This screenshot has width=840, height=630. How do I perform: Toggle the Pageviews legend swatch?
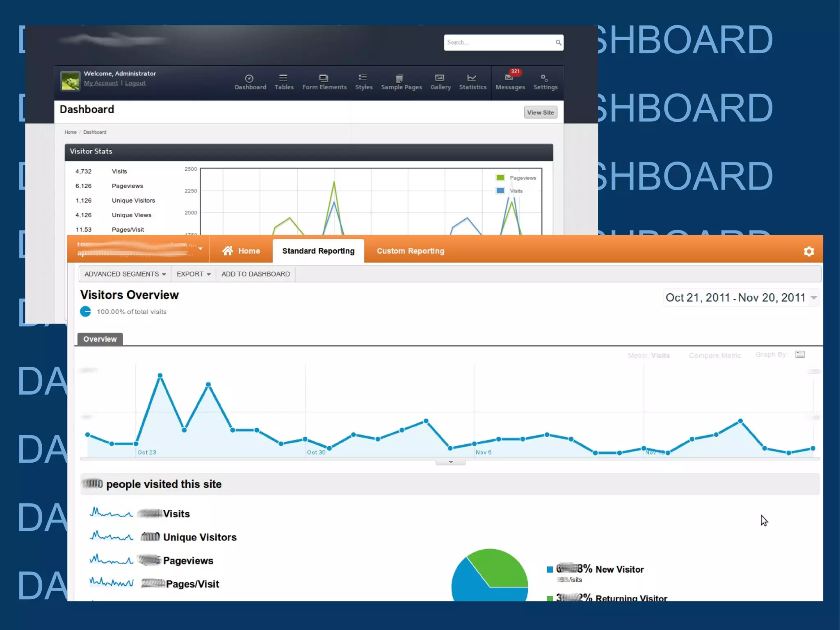500,178
